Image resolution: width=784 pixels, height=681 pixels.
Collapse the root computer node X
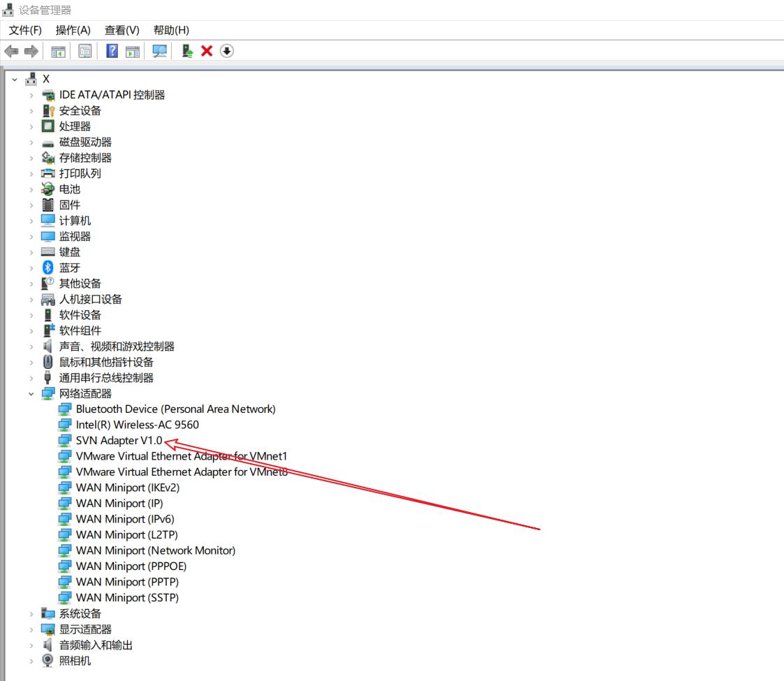(15, 80)
